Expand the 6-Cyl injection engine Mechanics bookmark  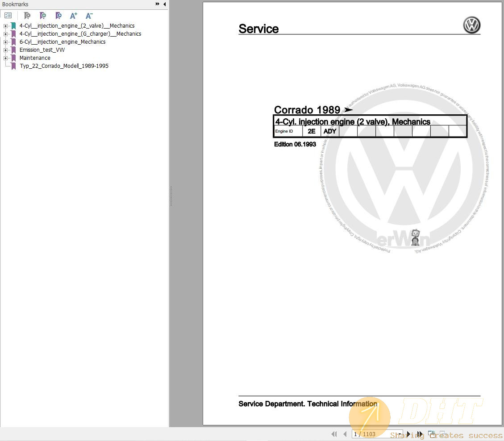[x=5, y=42]
